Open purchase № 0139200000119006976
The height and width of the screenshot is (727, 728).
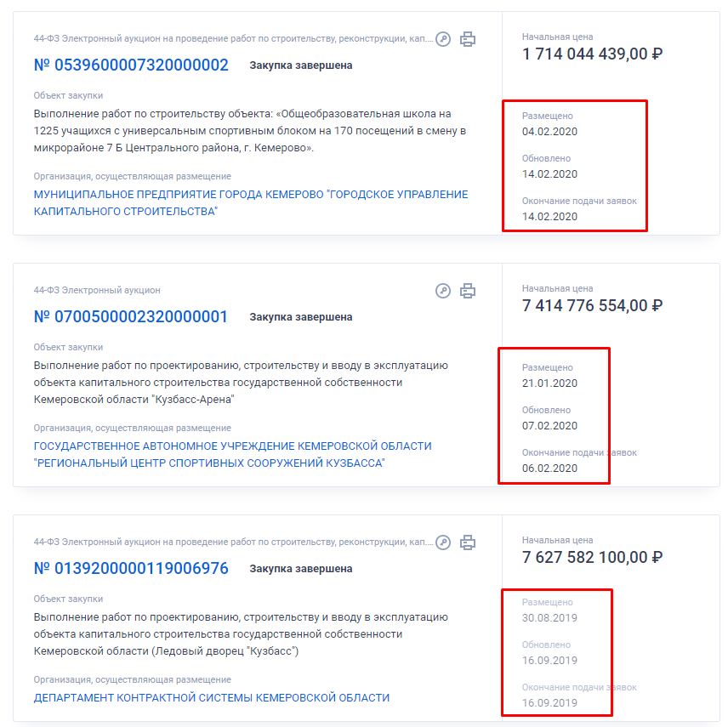click(131, 568)
